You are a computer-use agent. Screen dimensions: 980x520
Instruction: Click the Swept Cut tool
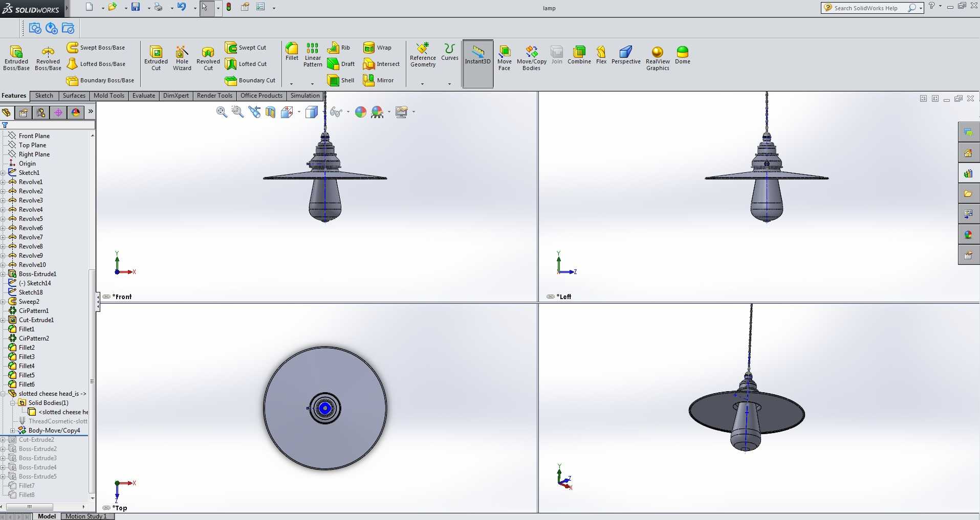tap(246, 48)
